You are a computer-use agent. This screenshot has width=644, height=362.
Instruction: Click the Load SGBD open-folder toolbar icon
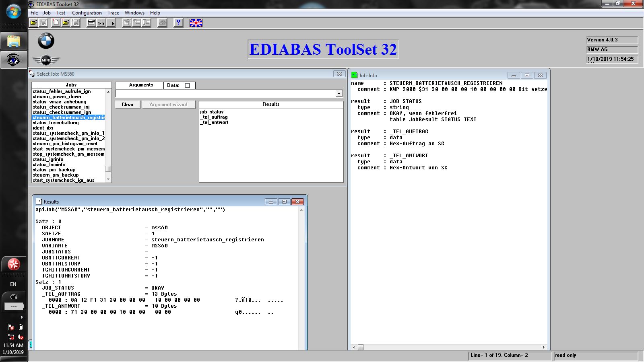tap(34, 23)
